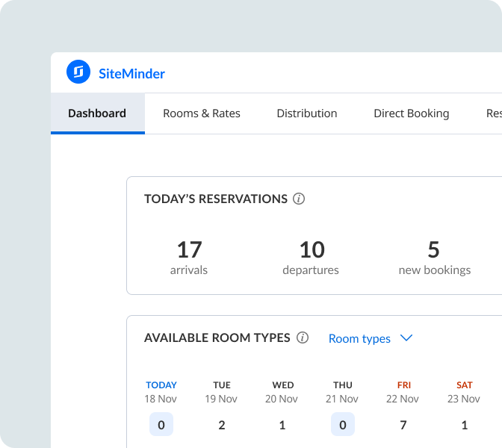Click the 0 badge under Thu 21 Nov
This screenshot has height=448, width=502.
[343, 425]
